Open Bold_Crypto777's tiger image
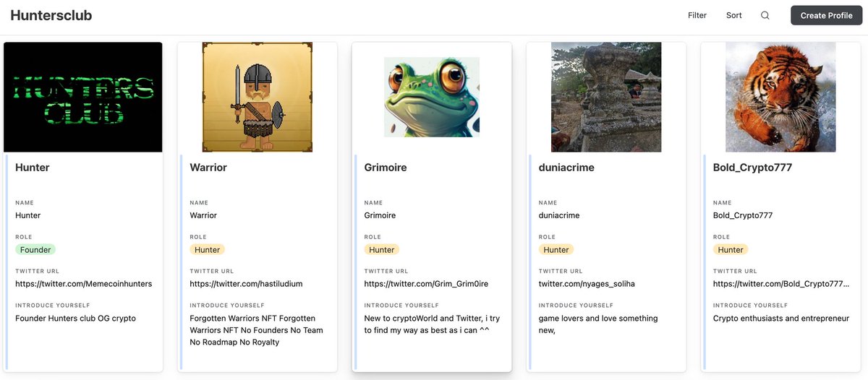This screenshot has width=868, height=380. click(x=780, y=97)
